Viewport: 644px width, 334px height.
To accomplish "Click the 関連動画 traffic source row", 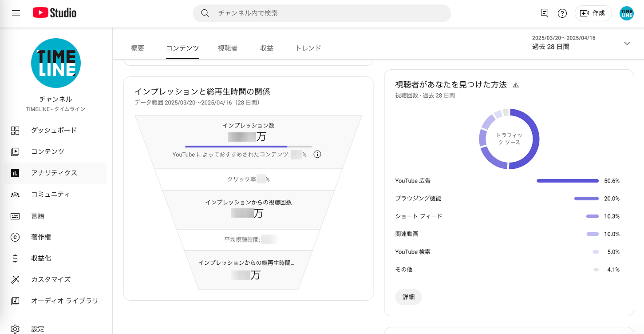I will point(507,234).
